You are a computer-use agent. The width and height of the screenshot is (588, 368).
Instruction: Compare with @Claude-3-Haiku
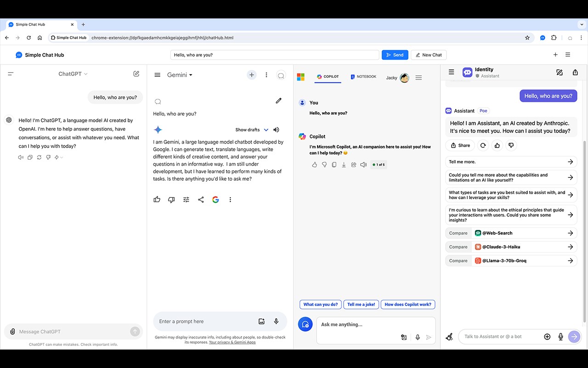(x=511, y=247)
